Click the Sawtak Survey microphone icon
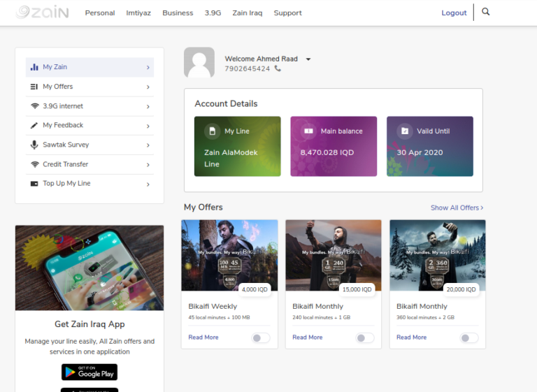 (34, 145)
